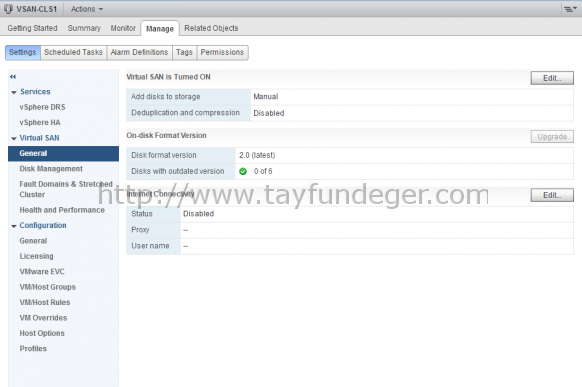Viewport: 582px width, 387px height.
Task: Open the Related Objects tab
Action: pos(211,28)
